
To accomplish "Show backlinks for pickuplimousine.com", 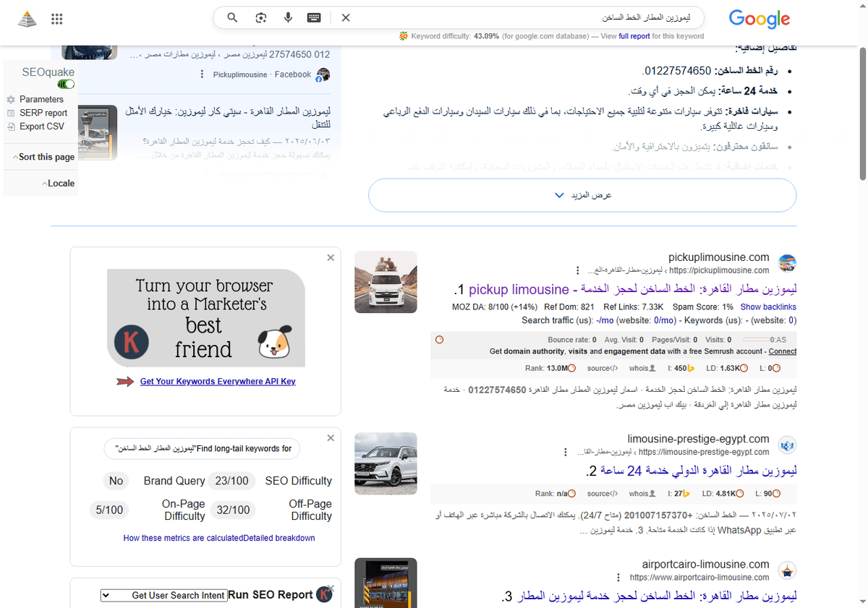I will [x=768, y=307].
